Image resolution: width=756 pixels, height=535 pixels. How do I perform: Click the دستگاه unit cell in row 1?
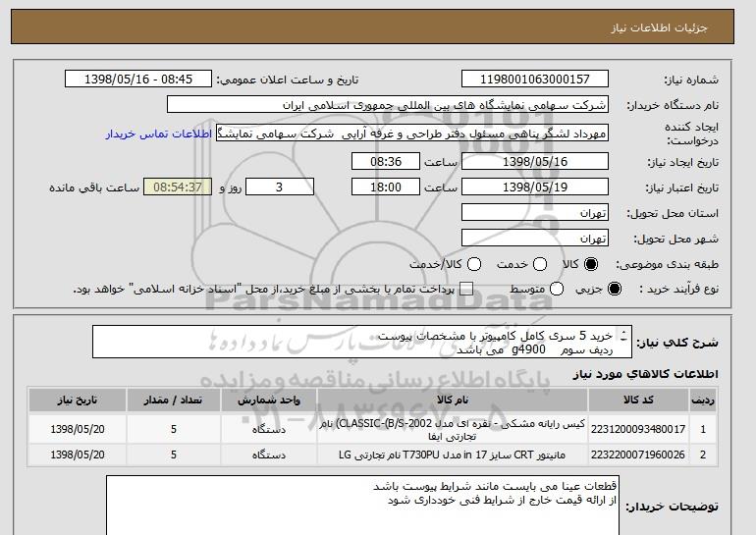click(269, 429)
